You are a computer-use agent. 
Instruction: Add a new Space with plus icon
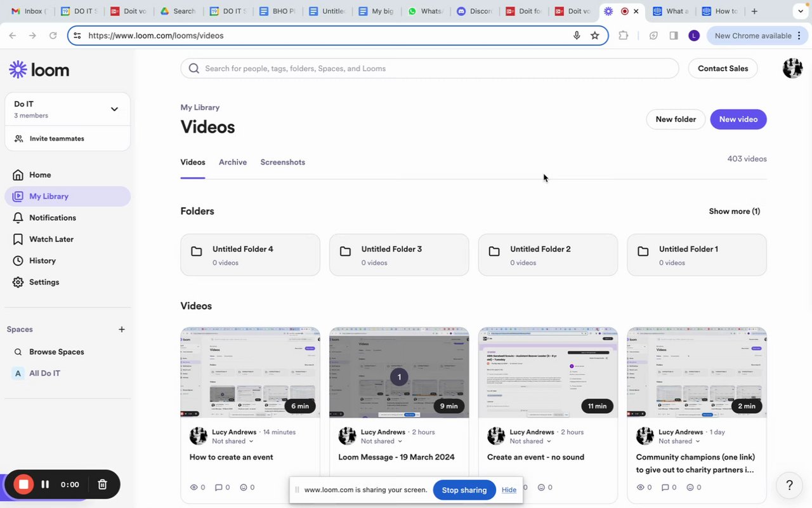pyautogui.click(x=122, y=330)
